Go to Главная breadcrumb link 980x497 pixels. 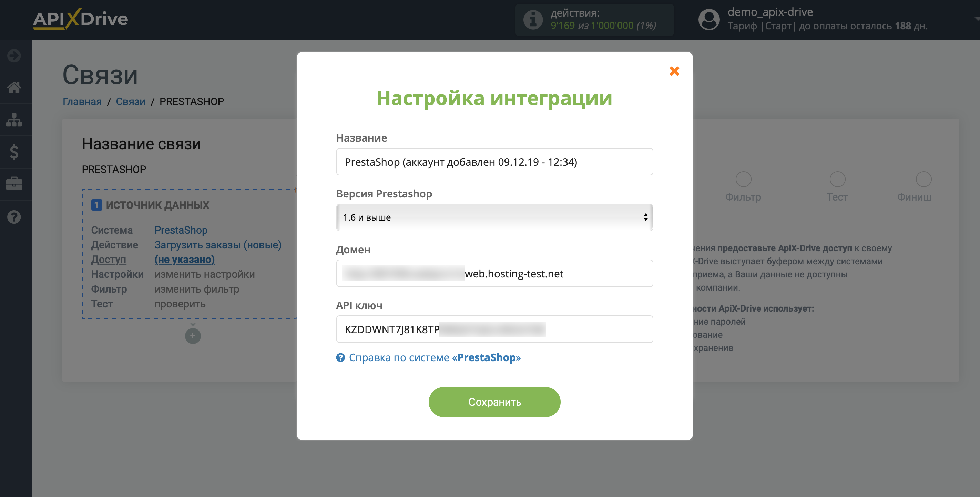(82, 102)
